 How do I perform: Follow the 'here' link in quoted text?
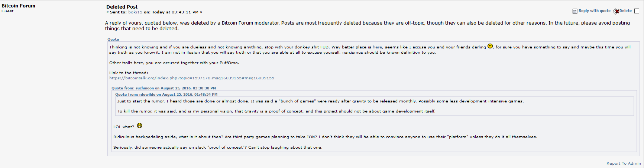click(x=377, y=47)
